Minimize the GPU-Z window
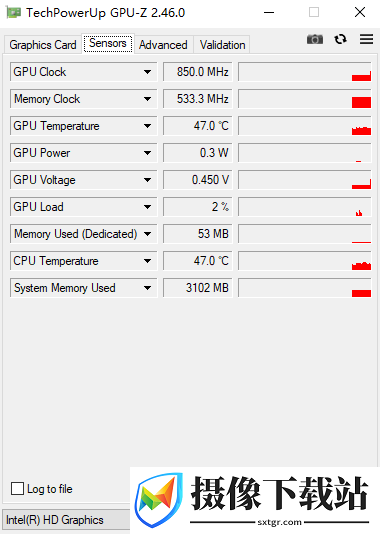This screenshot has height=534, width=380. [x=269, y=13]
